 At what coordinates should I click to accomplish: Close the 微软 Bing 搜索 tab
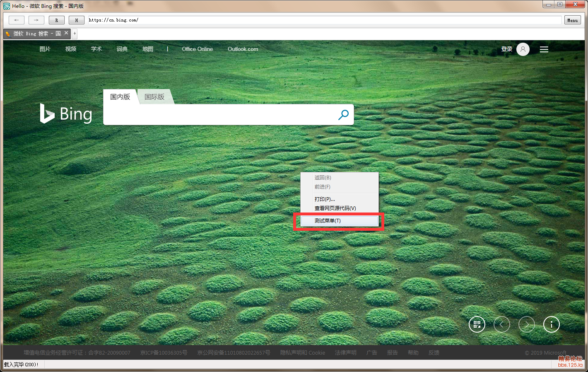click(66, 33)
